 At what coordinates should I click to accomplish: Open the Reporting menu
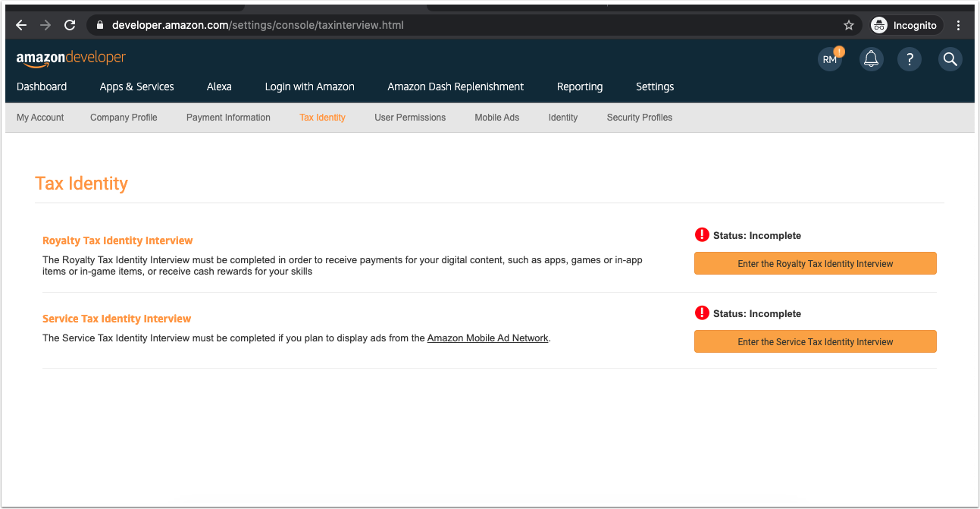580,86
